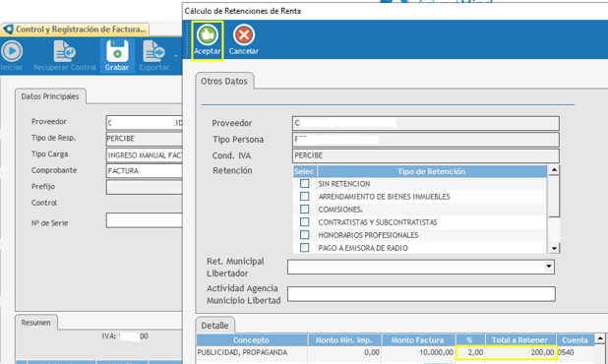
Task: Tick the COMISIONES checkbox
Action: 304,209
